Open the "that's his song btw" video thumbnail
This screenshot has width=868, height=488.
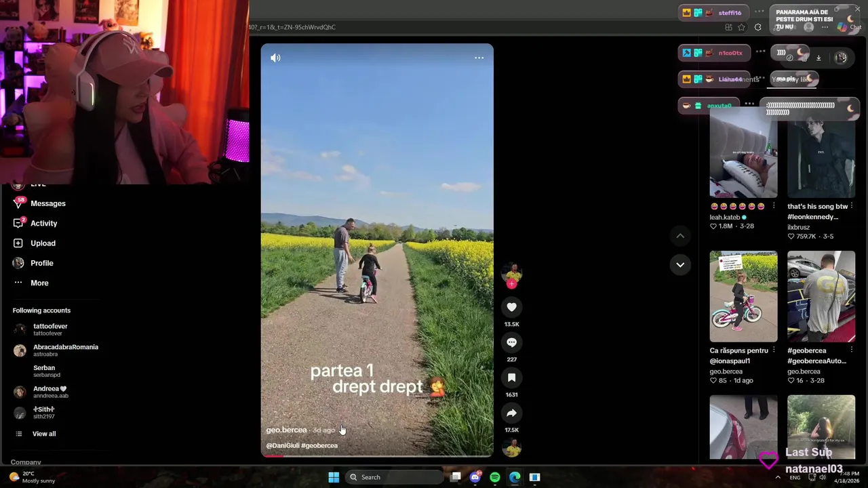point(821,152)
